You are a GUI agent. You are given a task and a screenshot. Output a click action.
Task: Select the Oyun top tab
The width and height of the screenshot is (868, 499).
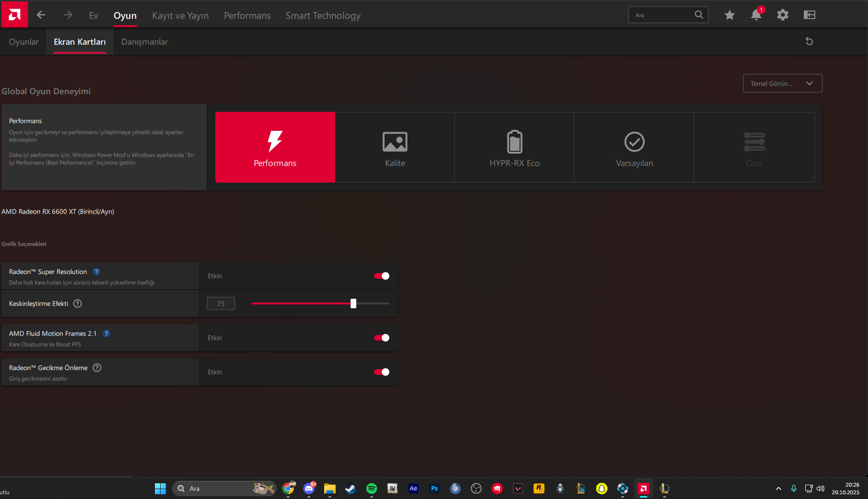[125, 15]
